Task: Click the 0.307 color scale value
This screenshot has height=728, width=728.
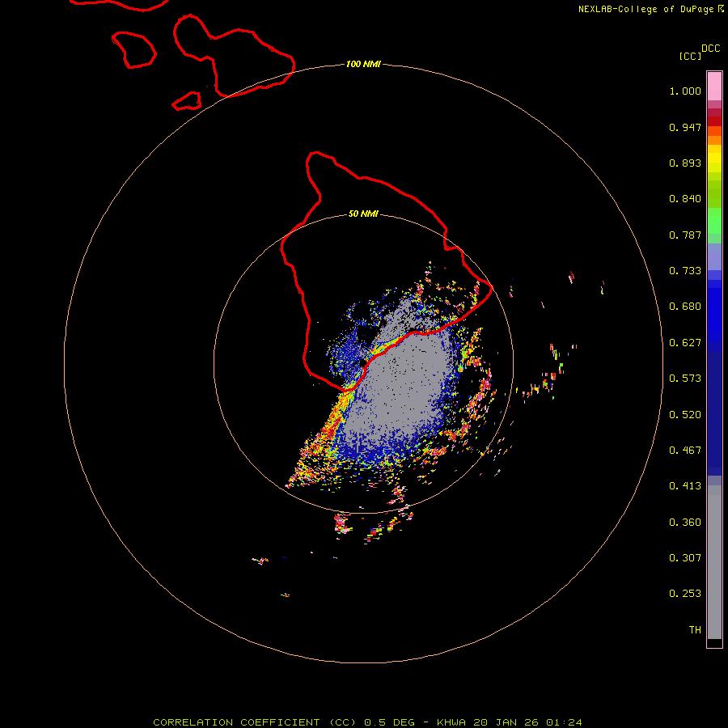Action: click(x=685, y=558)
